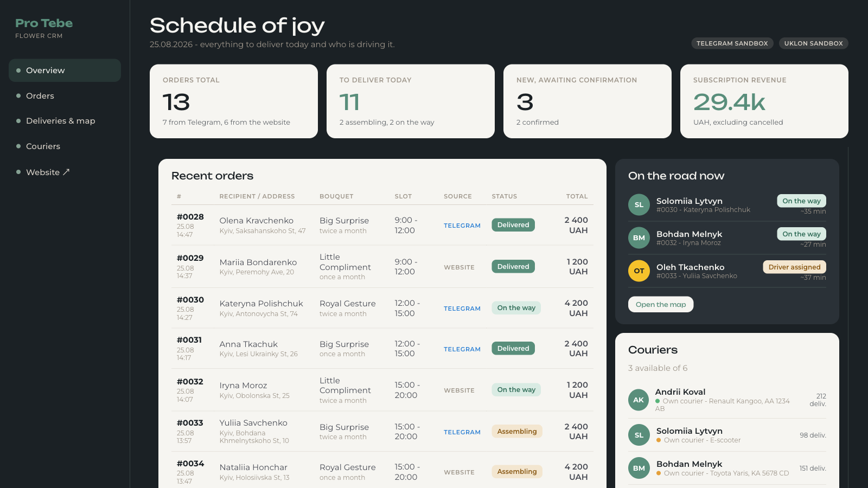This screenshot has width=868, height=488.
Task: Click On the way badge for Solomiia Lytvyn
Action: [801, 201]
